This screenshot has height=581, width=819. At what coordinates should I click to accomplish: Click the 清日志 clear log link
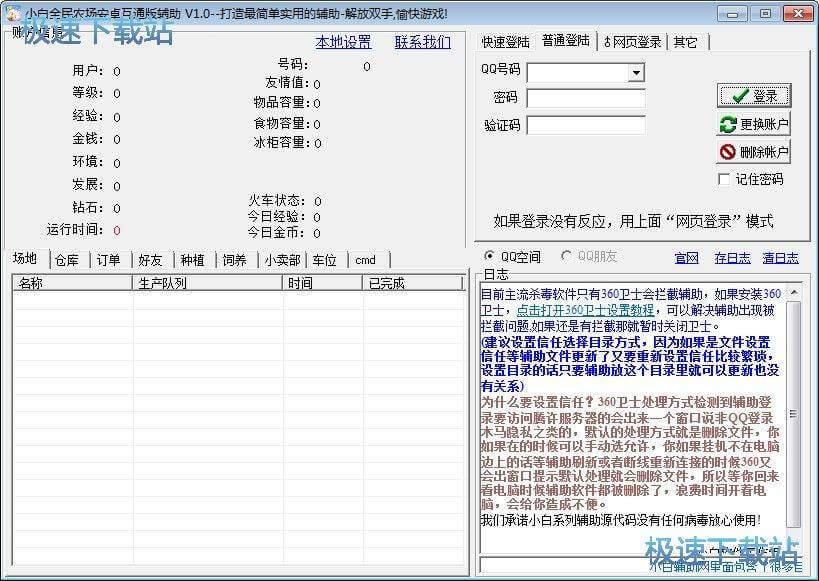[780, 257]
